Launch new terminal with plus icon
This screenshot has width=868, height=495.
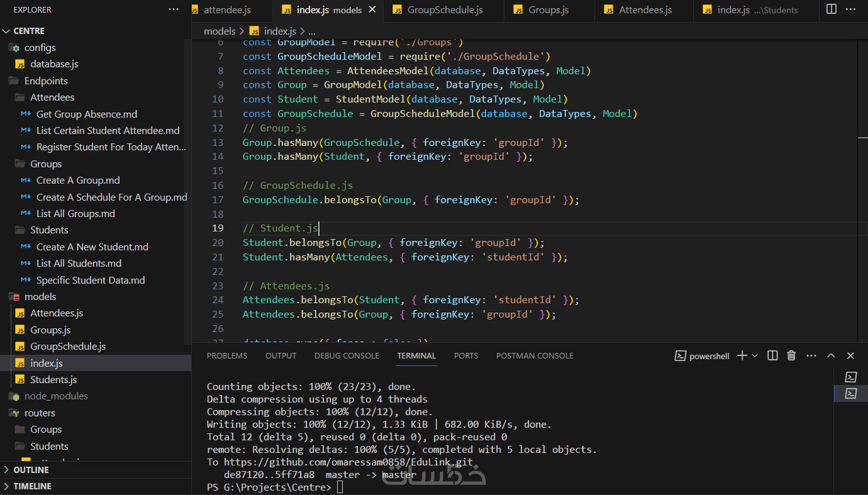[x=742, y=356]
